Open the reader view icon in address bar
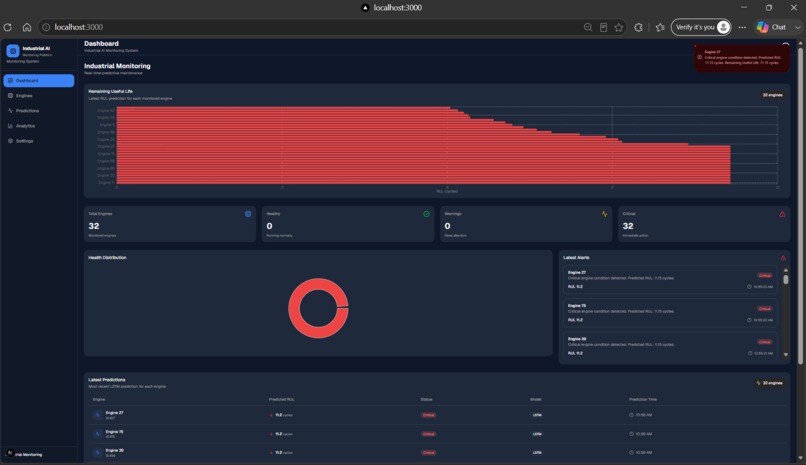 click(603, 27)
